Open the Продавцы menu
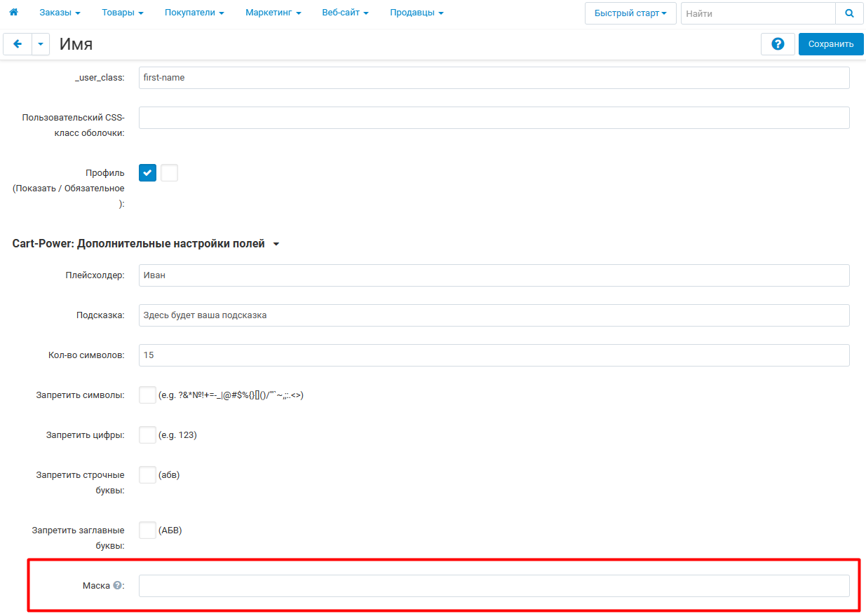The image size is (866, 616). (417, 13)
